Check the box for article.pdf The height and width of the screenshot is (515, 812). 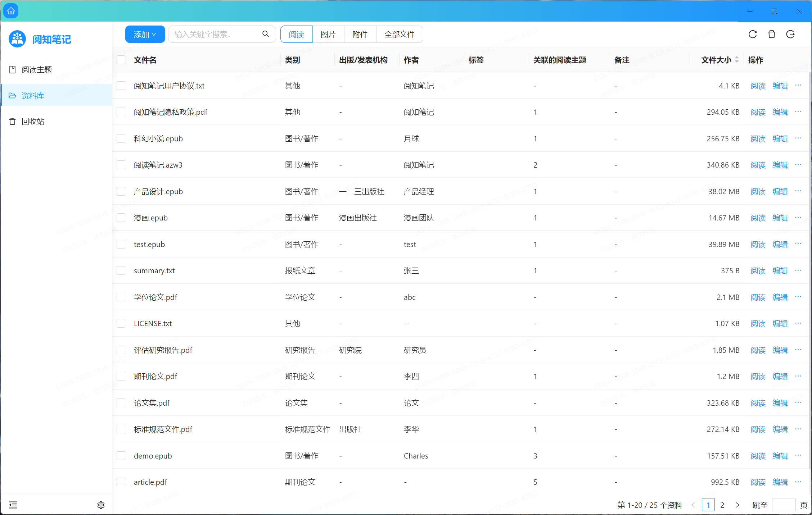tap(121, 482)
